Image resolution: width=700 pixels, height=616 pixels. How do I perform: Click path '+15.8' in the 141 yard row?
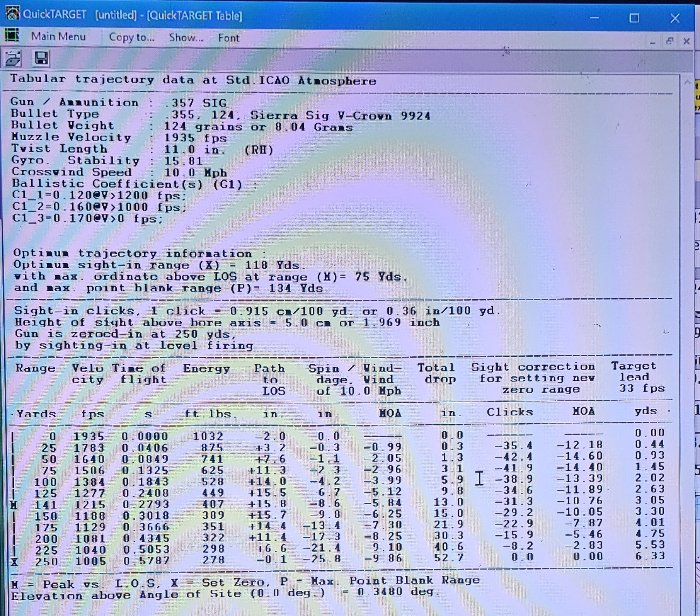point(267,504)
